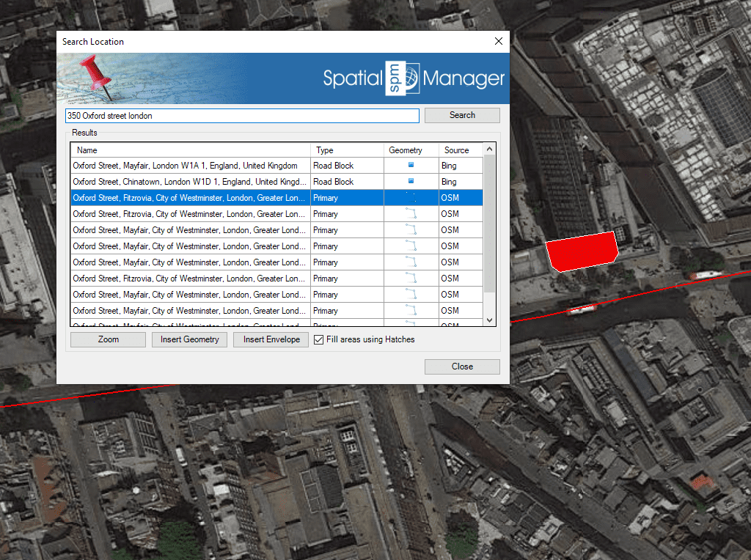Sort results by the Type column header
751x560 pixels.
point(347,150)
